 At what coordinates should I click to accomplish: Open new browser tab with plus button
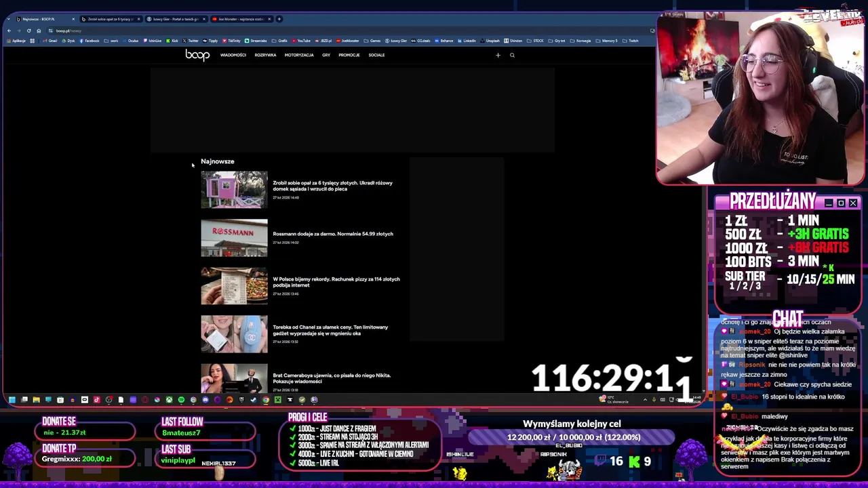click(x=279, y=19)
